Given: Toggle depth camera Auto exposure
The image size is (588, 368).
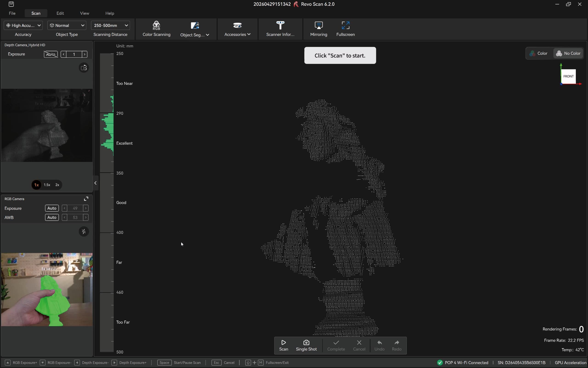Looking at the screenshot, I should pyautogui.click(x=51, y=54).
